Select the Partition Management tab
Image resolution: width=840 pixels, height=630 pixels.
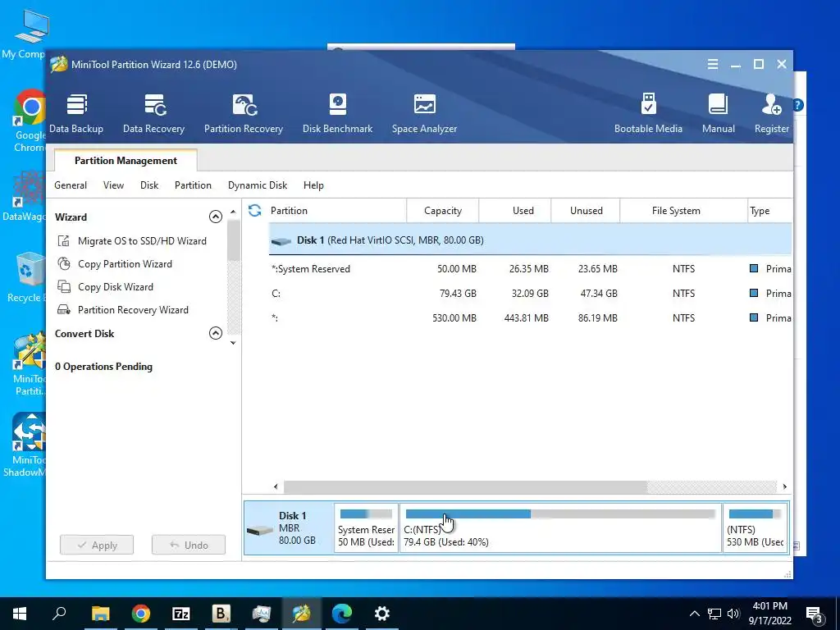[x=126, y=160]
